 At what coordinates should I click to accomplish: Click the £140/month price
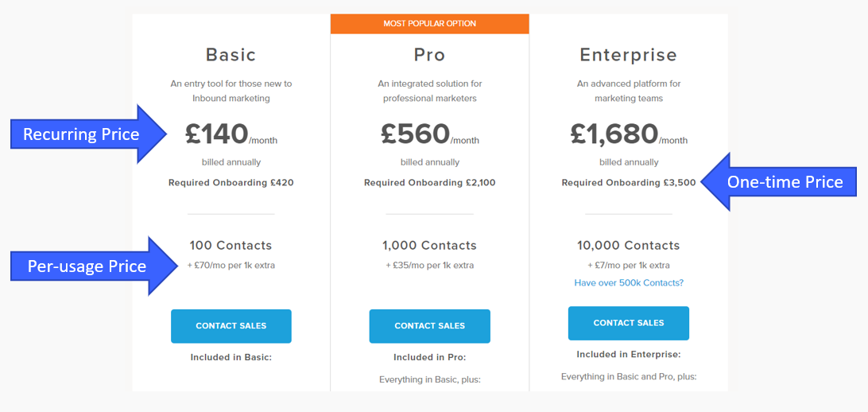tap(231, 134)
